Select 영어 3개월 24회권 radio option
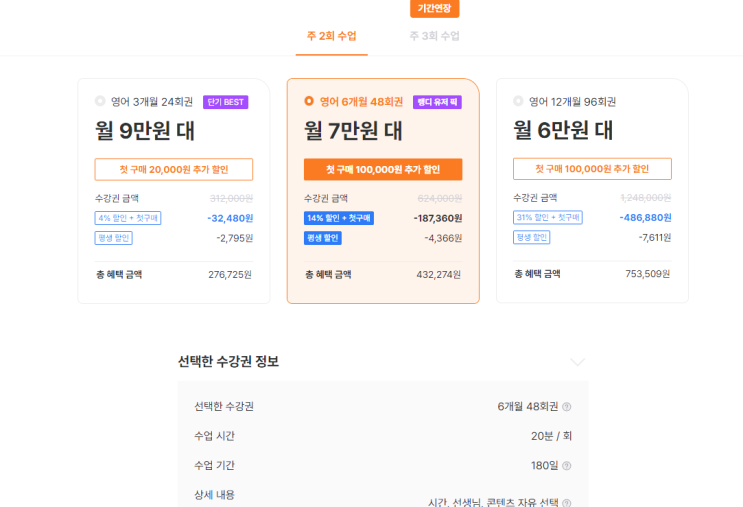 pyautogui.click(x=100, y=101)
